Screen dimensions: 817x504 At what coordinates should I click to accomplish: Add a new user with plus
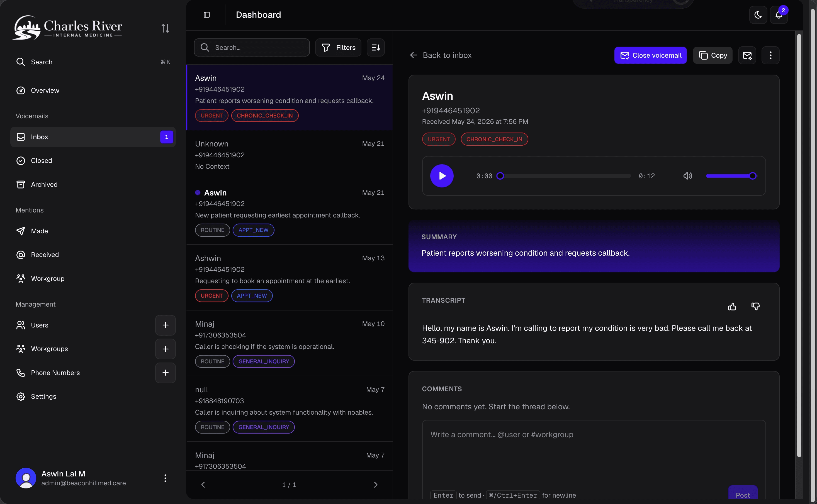[x=166, y=325]
